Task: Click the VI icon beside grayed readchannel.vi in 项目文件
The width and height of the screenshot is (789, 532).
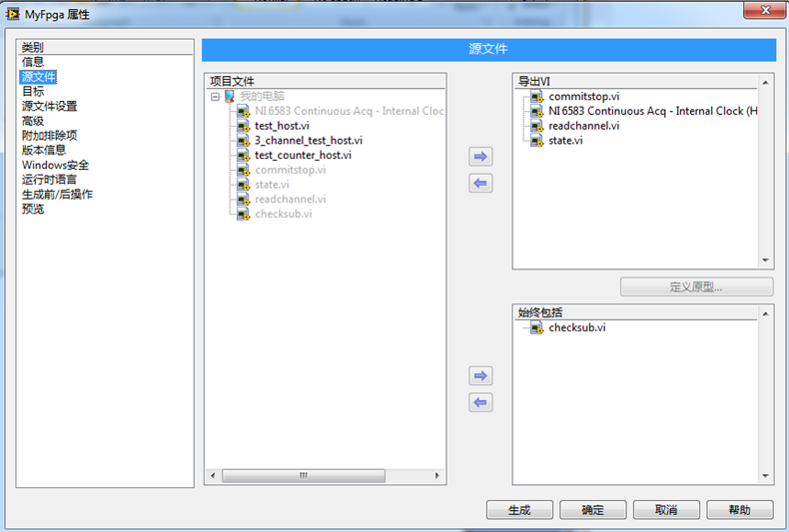Action: pyautogui.click(x=243, y=199)
